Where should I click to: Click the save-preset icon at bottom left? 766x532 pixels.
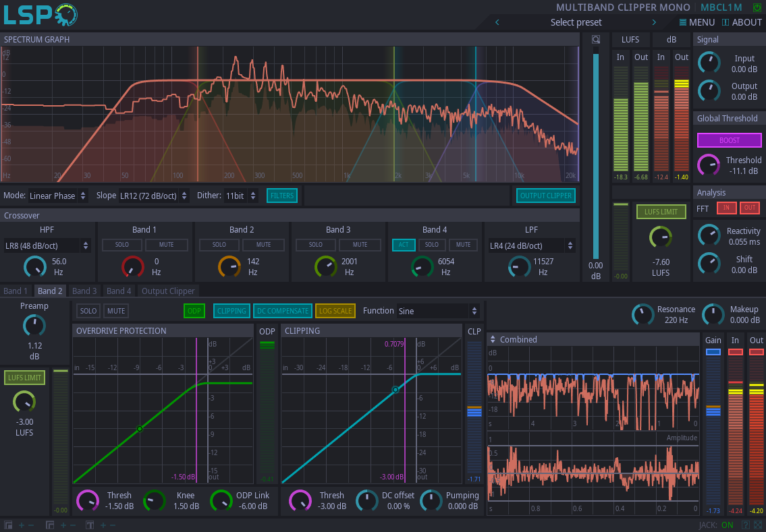click(x=8, y=524)
